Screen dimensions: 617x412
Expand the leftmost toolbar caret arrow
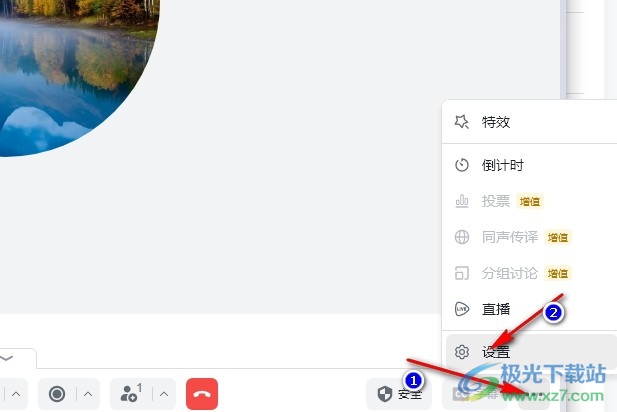point(16,394)
